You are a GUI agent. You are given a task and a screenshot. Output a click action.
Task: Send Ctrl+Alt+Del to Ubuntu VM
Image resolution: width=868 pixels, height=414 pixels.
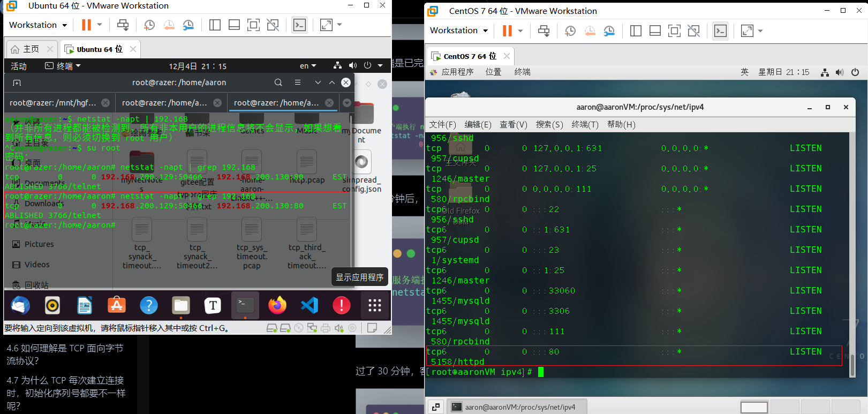(x=123, y=25)
